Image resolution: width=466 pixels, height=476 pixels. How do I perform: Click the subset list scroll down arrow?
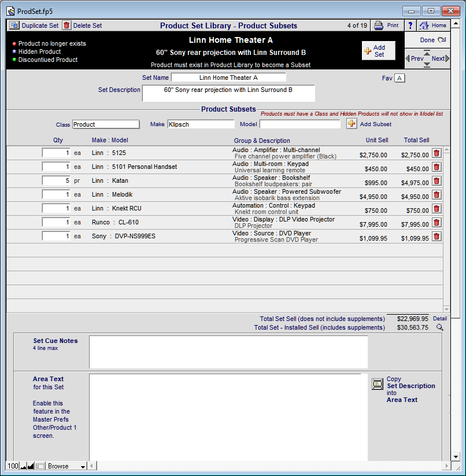point(446,309)
